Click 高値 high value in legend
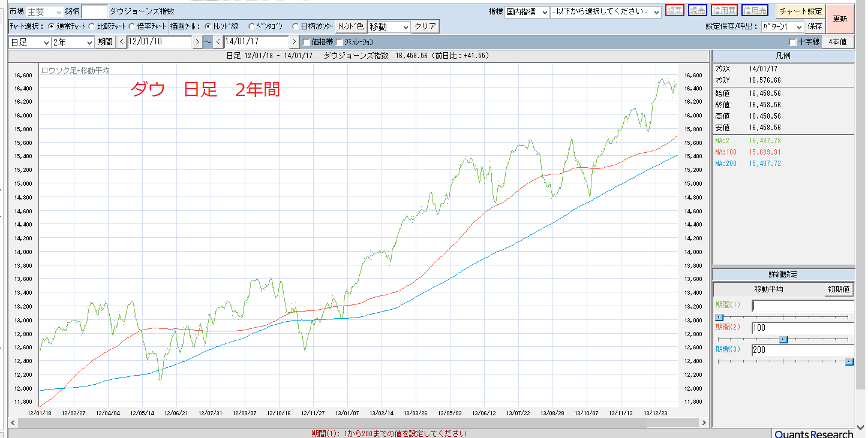Viewport: 868px width, 438px height. [x=765, y=116]
